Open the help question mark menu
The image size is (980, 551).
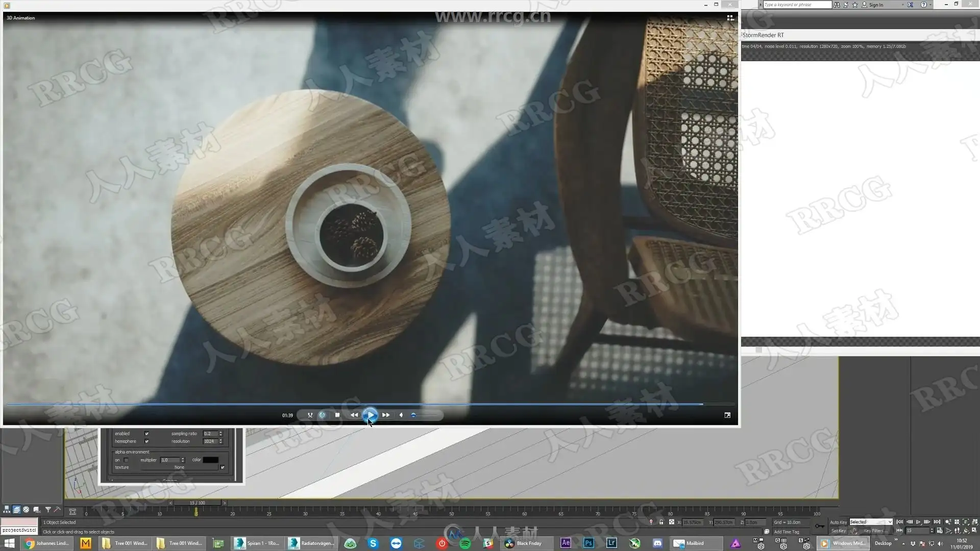click(923, 5)
